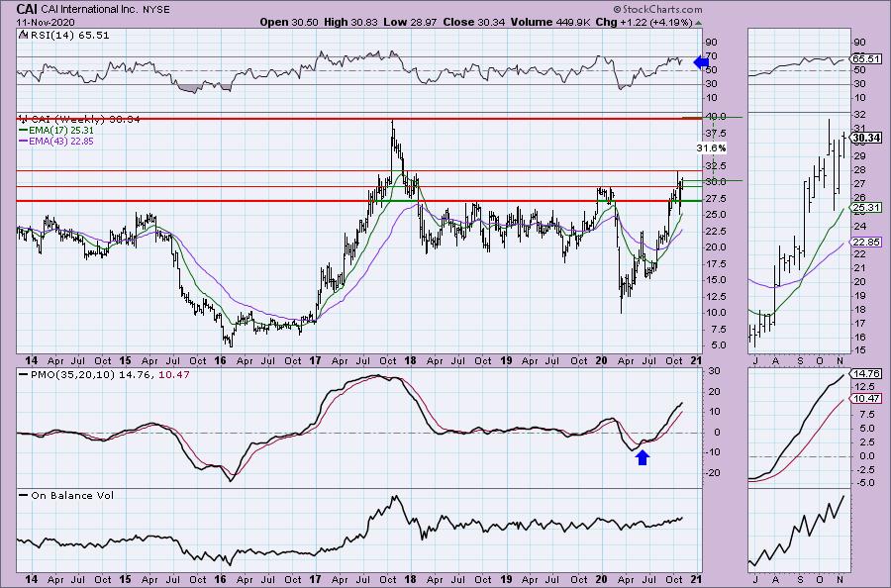The height and width of the screenshot is (588, 891).
Task: Click the 30.34 last price tag on the right panel
Action: [866, 138]
